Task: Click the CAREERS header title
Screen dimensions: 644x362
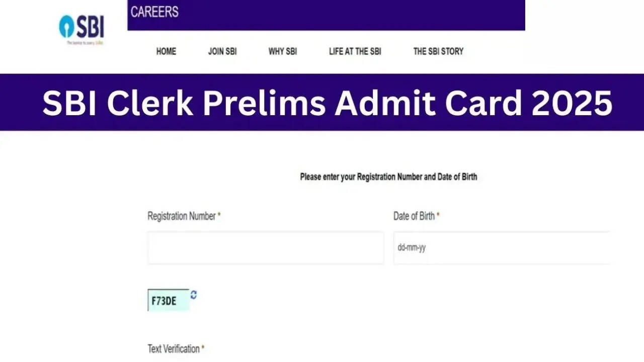Action: point(154,12)
